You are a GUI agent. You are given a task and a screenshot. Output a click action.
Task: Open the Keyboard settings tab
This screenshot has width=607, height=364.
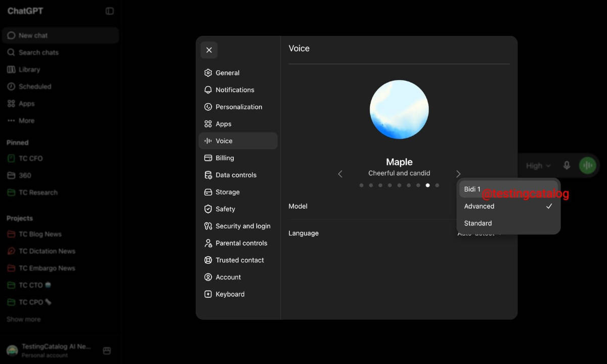coord(238,294)
